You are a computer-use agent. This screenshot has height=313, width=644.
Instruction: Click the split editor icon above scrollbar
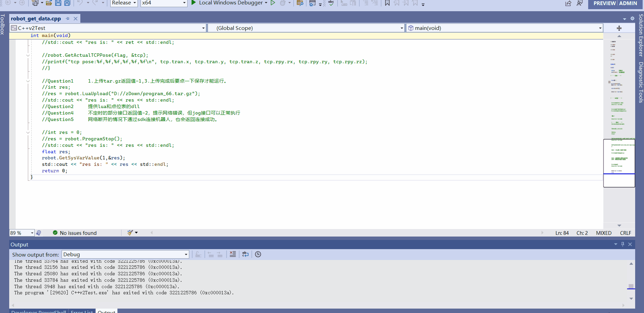pyautogui.click(x=619, y=28)
